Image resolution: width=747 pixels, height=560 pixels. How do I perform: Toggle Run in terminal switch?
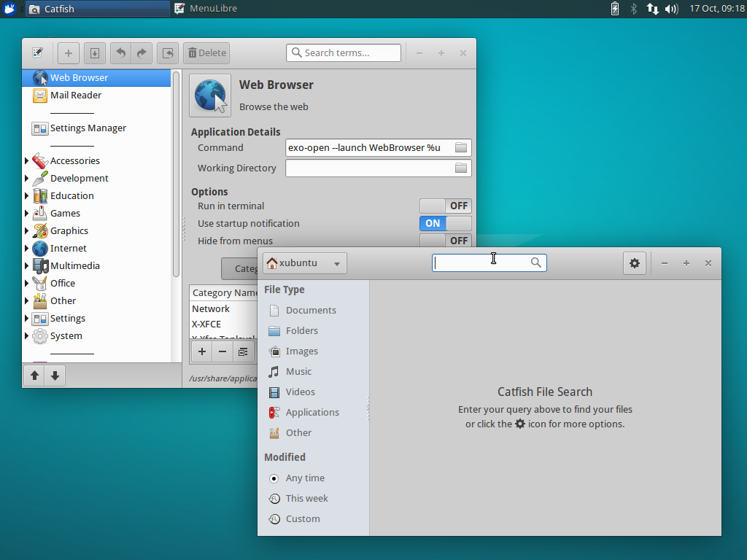(x=445, y=206)
